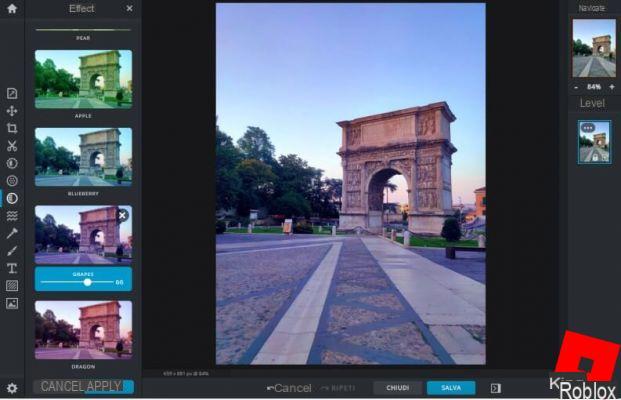The image size is (621, 400).
Task: Zoom out with the minus button
Action: (576, 87)
